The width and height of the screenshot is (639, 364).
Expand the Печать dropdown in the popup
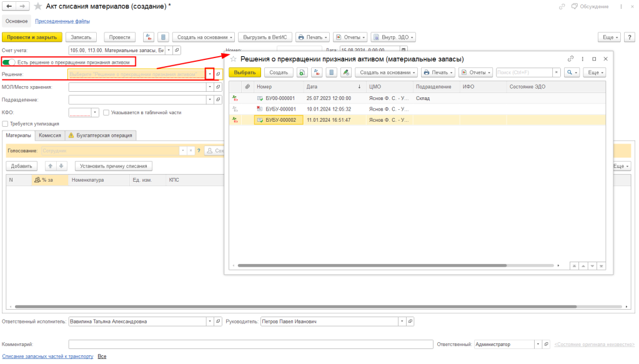(437, 72)
